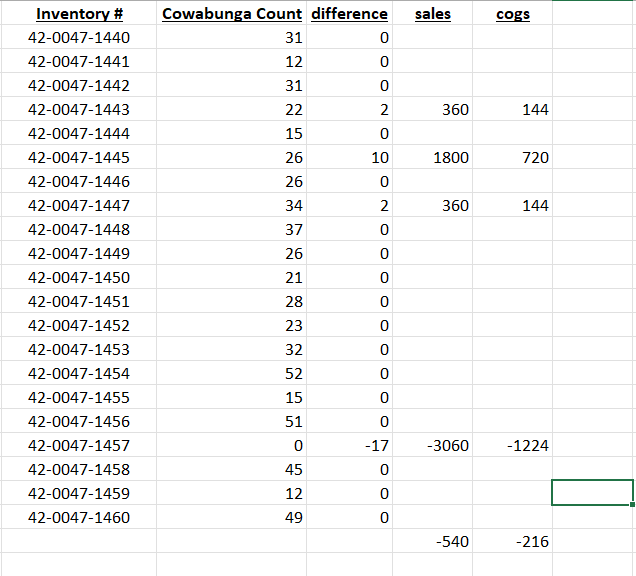Click inventory cell 42-0047-1457
Viewport: 636px width, 576px height.
79,445
